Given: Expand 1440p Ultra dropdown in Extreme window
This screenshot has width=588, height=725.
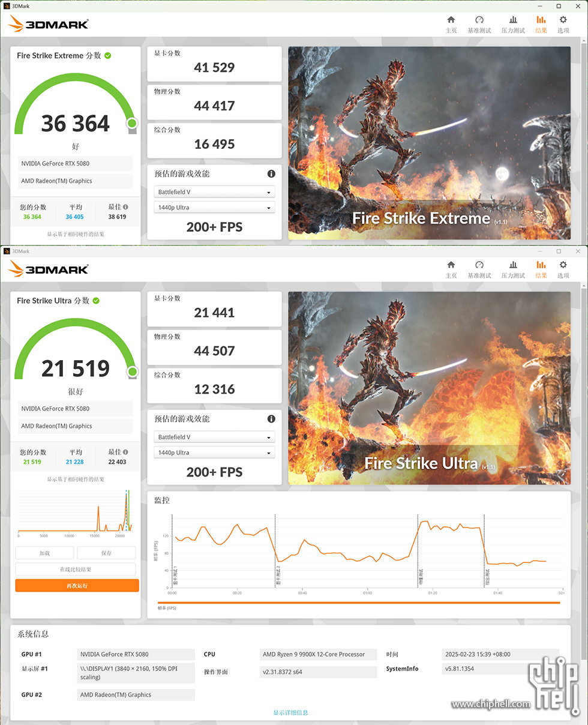Looking at the screenshot, I should (214, 208).
